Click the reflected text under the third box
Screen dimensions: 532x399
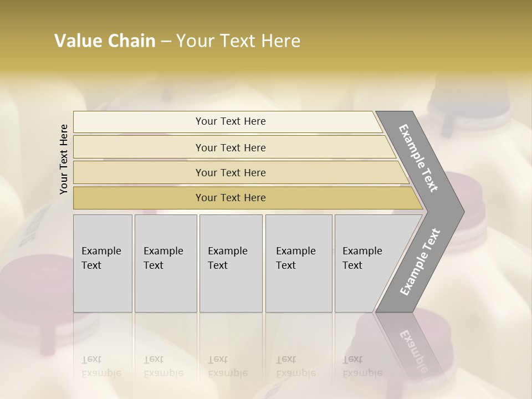pos(227,366)
